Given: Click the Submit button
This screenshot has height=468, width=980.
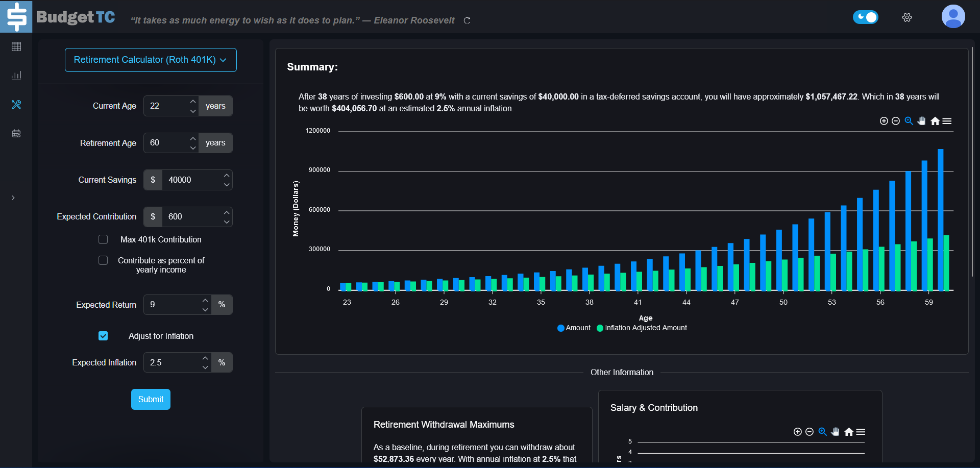Looking at the screenshot, I should 151,399.
